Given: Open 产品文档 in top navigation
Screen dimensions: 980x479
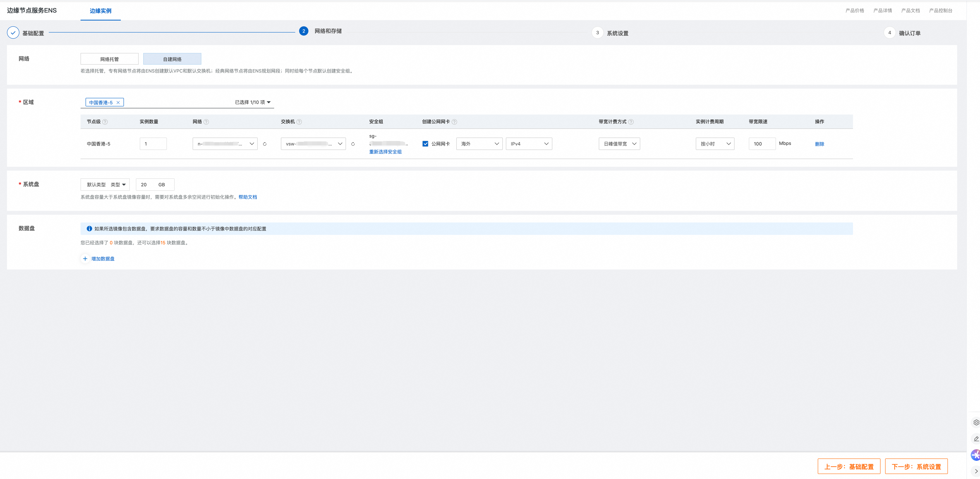Looking at the screenshot, I should [x=910, y=11].
